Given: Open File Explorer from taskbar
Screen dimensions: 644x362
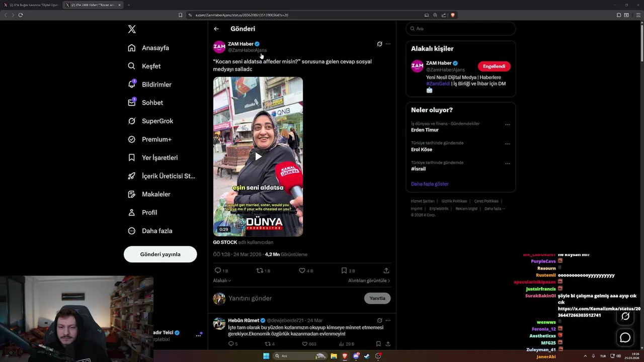Looking at the screenshot, I should [334, 356].
